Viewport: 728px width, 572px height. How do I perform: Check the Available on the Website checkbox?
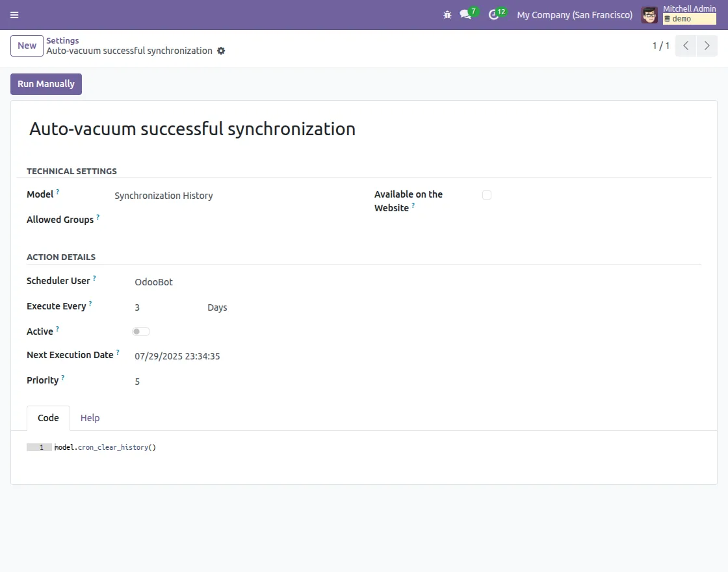(x=487, y=194)
